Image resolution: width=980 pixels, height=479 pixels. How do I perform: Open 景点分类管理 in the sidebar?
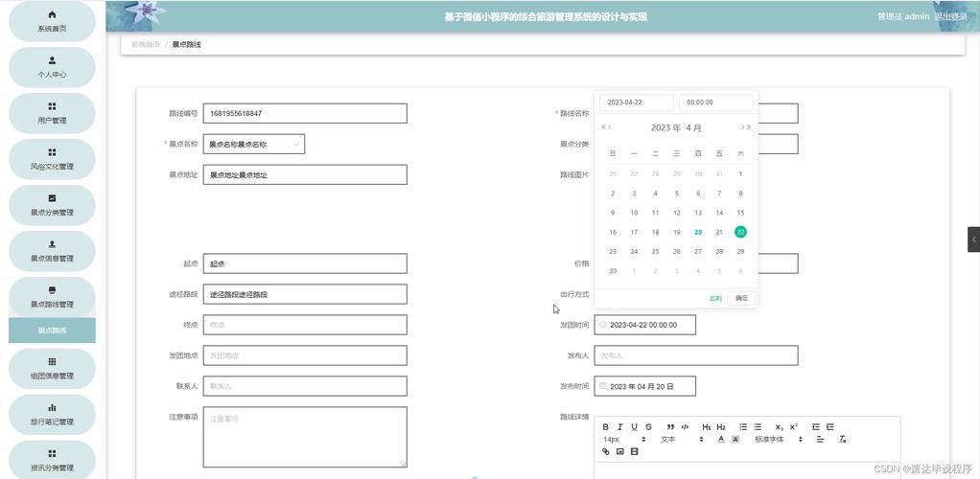(52, 205)
